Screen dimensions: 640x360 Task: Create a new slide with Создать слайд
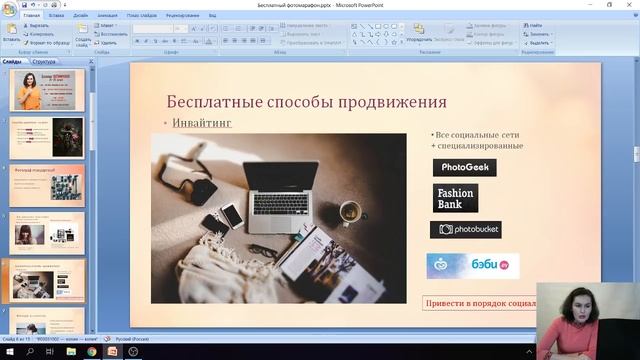point(83,35)
